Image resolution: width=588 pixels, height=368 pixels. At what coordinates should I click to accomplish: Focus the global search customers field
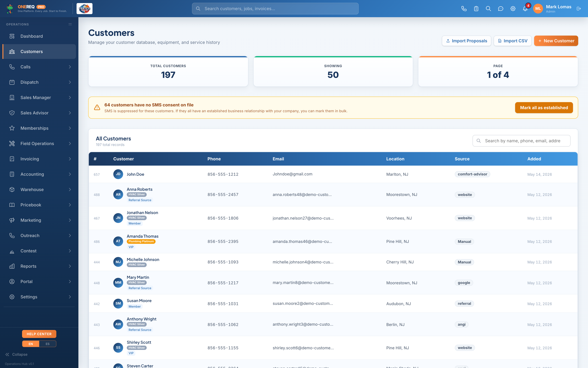[275, 9]
